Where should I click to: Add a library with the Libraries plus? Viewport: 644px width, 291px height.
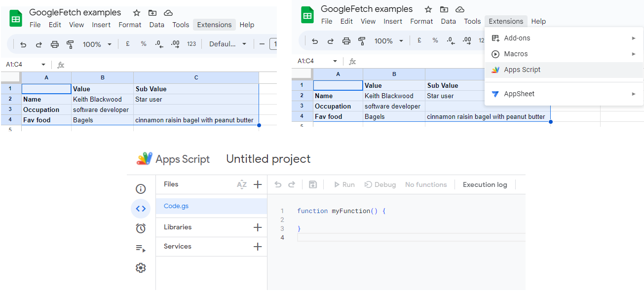258,227
